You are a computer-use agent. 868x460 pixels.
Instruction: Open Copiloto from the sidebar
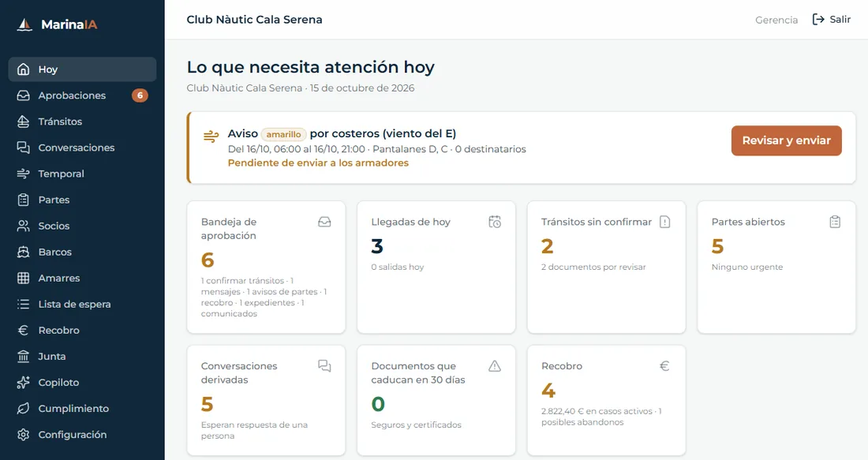pos(83,382)
